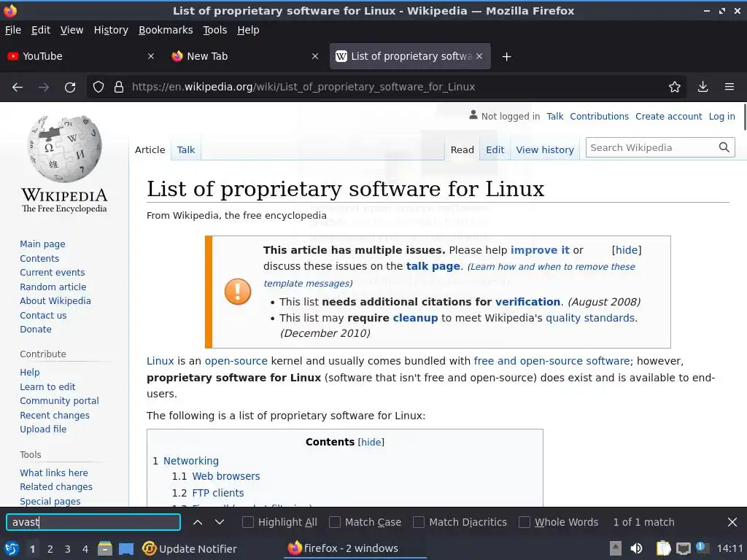Bookmark this page with star icon
747x560 pixels.
coord(675,87)
